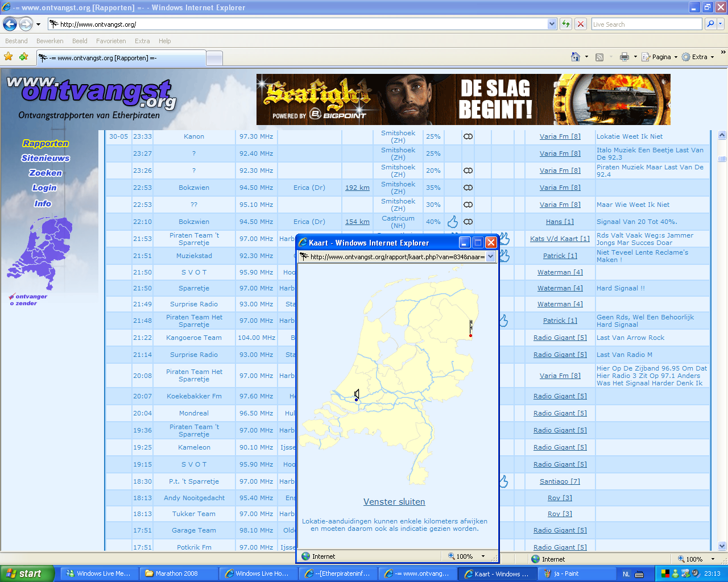Open Favorites Center star icon

coord(8,57)
